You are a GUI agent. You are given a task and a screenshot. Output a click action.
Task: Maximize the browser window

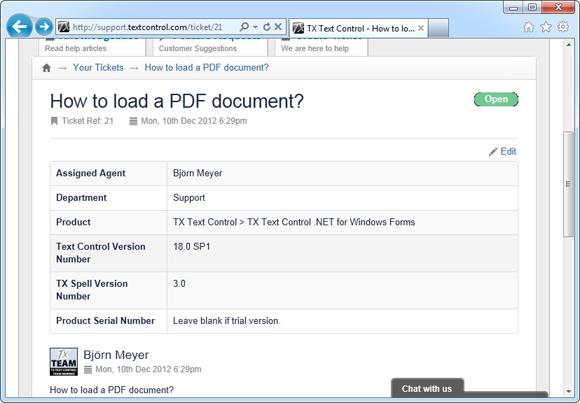pyautogui.click(x=532, y=7)
